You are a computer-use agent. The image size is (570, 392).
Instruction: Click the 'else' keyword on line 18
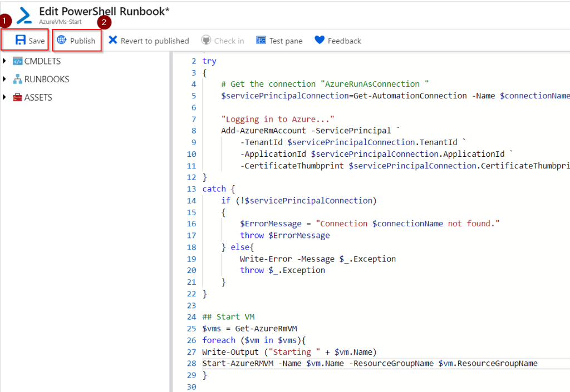240,247
